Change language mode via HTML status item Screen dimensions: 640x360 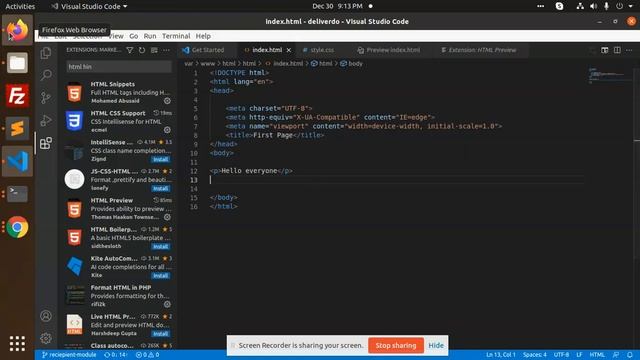coord(597,355)
